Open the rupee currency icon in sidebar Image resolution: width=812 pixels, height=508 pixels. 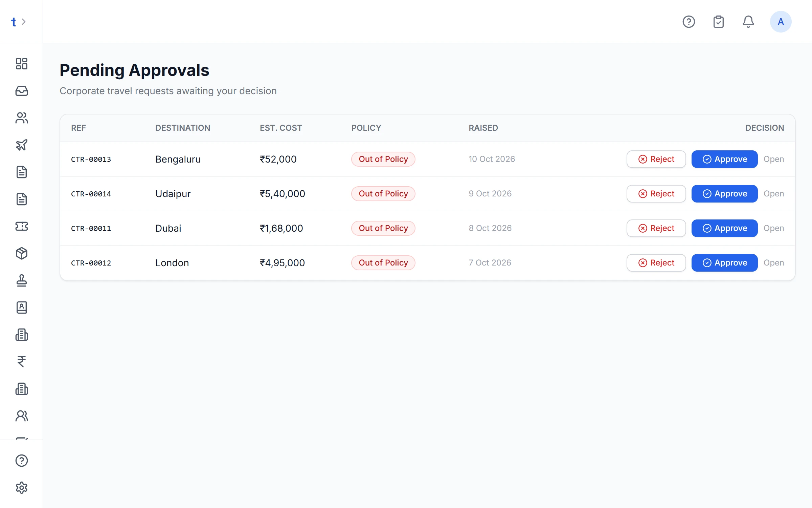(x=21, y=362)
